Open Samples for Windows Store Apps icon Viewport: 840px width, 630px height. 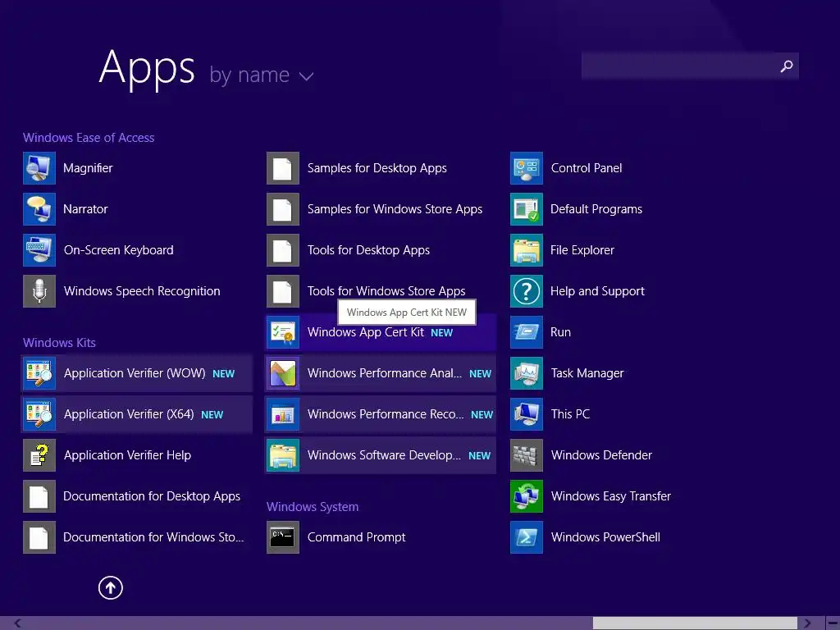pos(283,209)
